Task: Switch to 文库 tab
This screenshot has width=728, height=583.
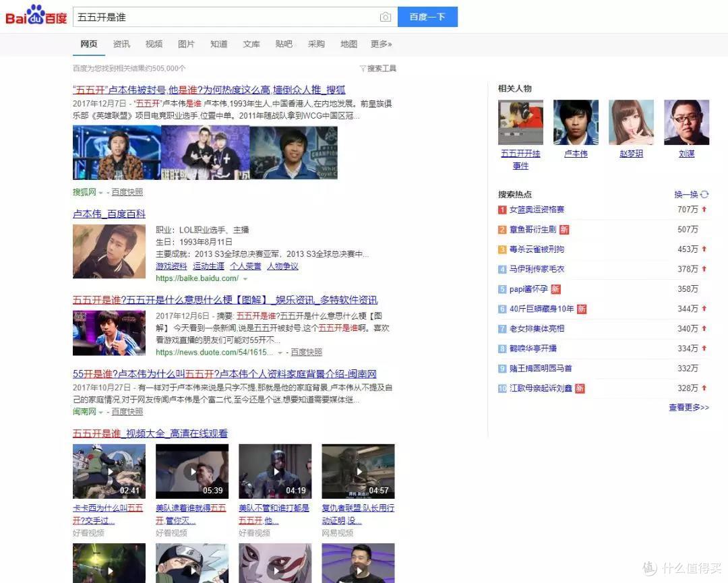Action: pyautogui.click(x=251, y=44)
